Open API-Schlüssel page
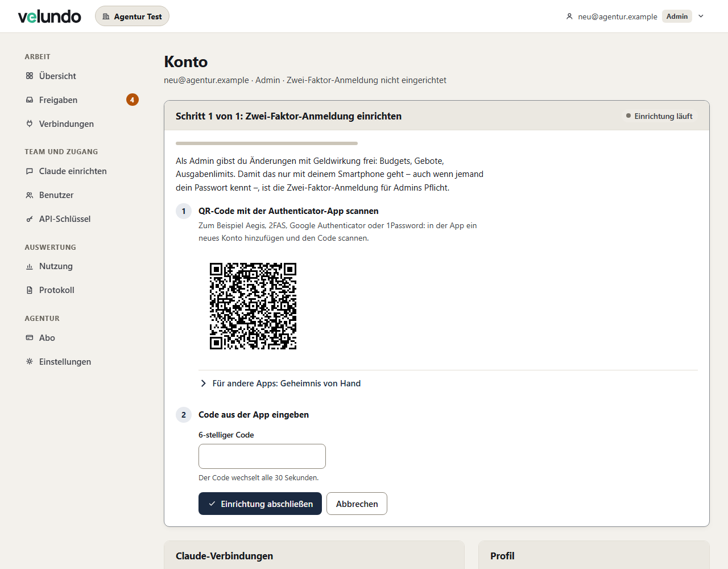The height and width of the screenshot is (569, 728). click(83, 218)
